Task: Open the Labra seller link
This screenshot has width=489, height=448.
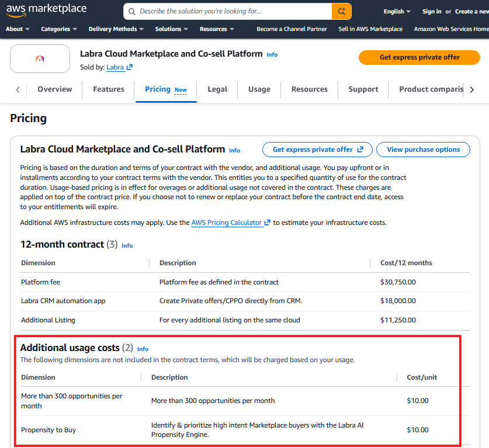Action: pos(115,67)
